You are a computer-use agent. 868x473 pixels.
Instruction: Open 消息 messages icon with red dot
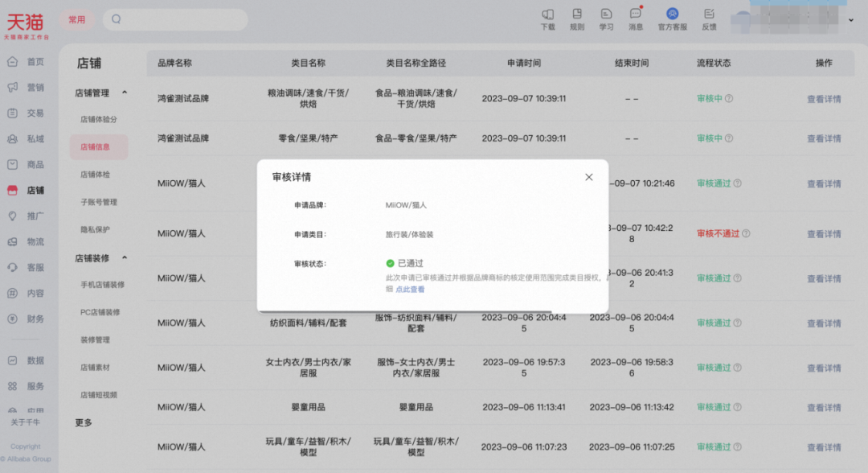[x=635, y=14]
